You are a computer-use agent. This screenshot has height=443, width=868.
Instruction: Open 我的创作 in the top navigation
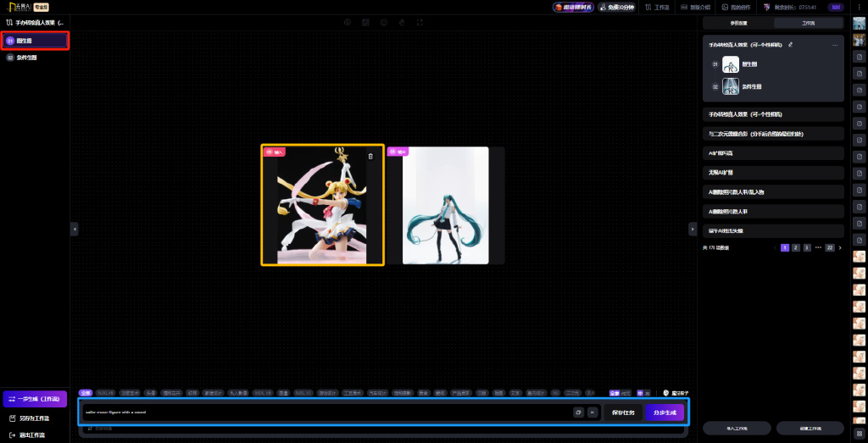tap(737, 8)
